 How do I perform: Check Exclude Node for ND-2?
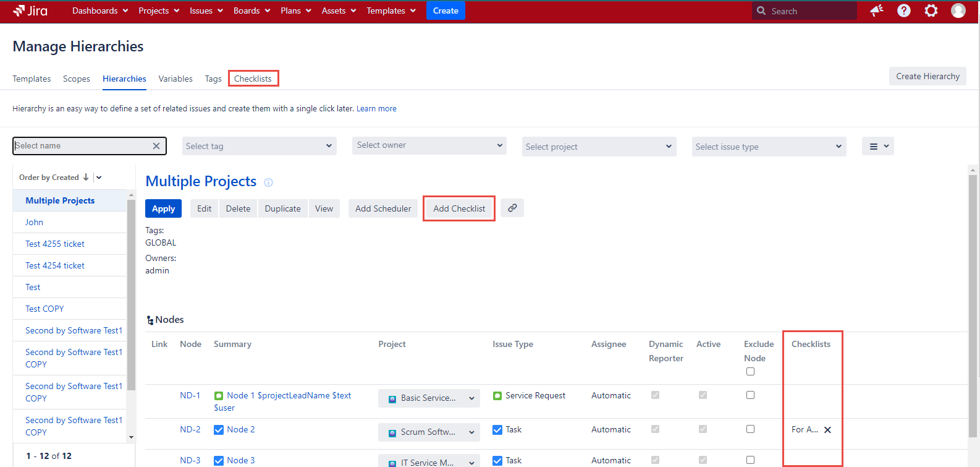click(750, 429)
